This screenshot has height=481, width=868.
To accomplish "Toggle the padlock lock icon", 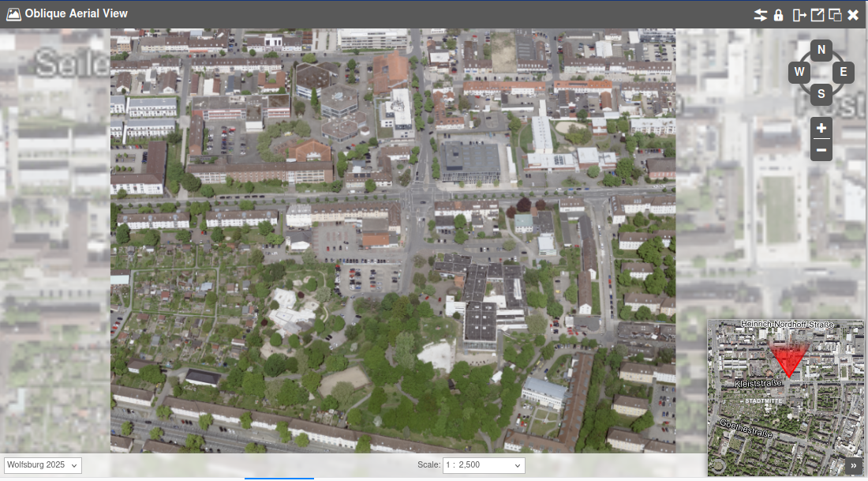I will (779, 15).
